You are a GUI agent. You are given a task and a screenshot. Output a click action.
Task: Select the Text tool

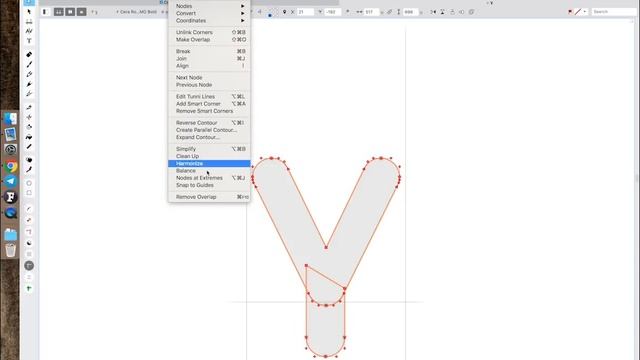29,41
